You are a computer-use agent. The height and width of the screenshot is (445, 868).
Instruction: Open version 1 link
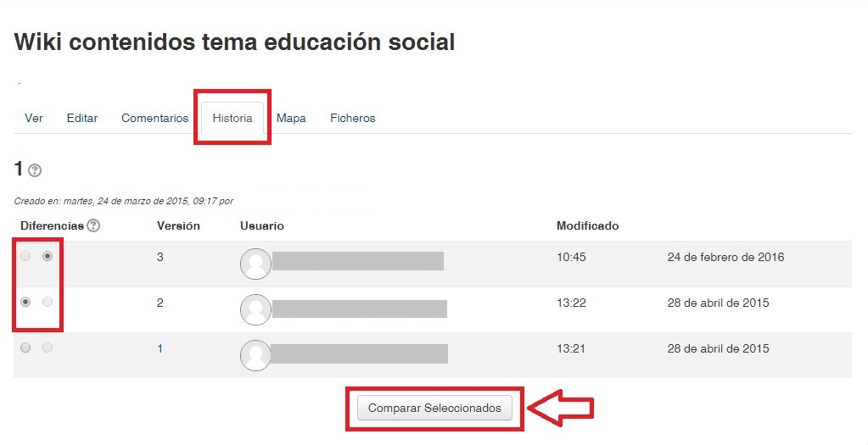tap(160, 348)
